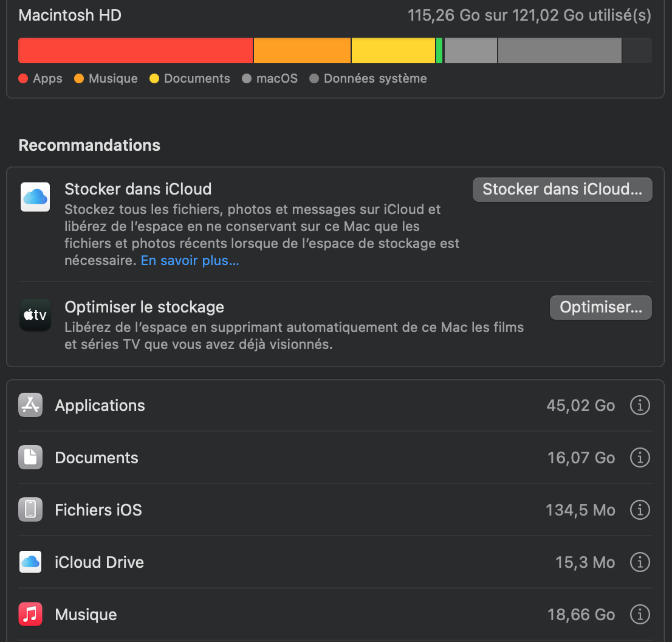This screenshot has width=672, height=642.
Task: Open info button for Fichiers iOS
Action: click(639, 509)
